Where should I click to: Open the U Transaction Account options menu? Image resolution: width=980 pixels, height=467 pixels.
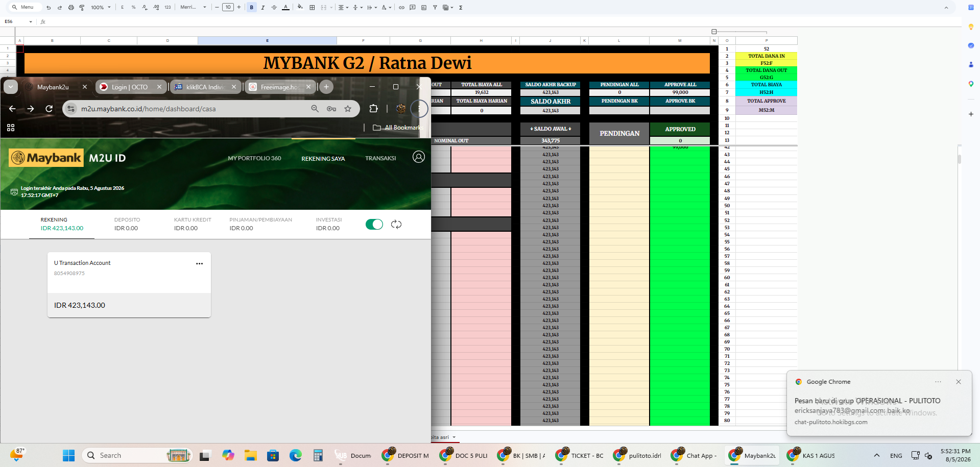tap(199, 264)
